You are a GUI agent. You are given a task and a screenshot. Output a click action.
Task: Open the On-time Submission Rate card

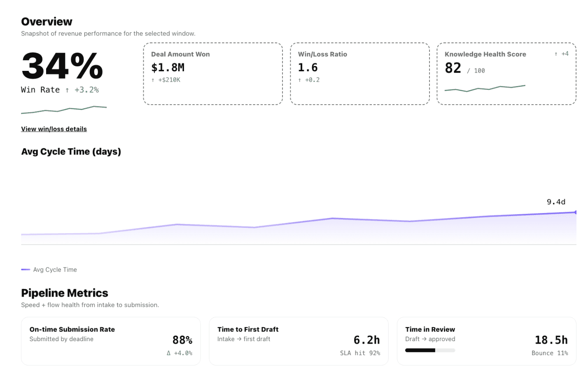(110, 341)
